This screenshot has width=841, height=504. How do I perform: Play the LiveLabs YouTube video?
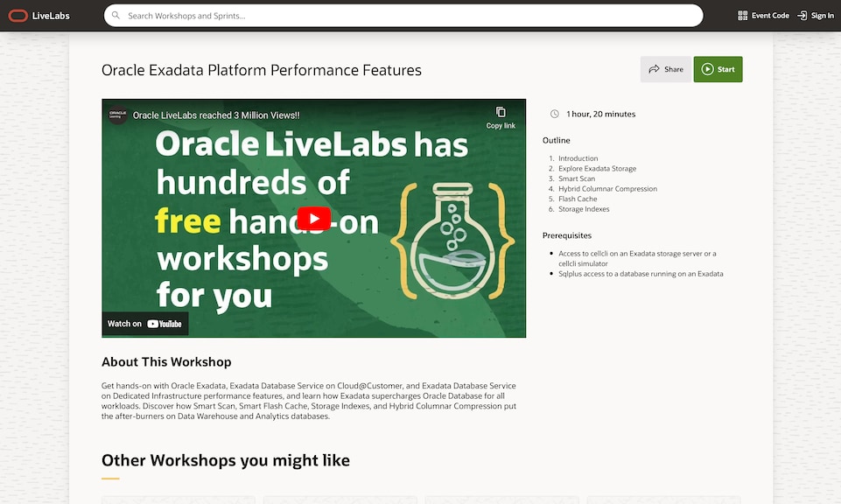(x=314, y=217)
